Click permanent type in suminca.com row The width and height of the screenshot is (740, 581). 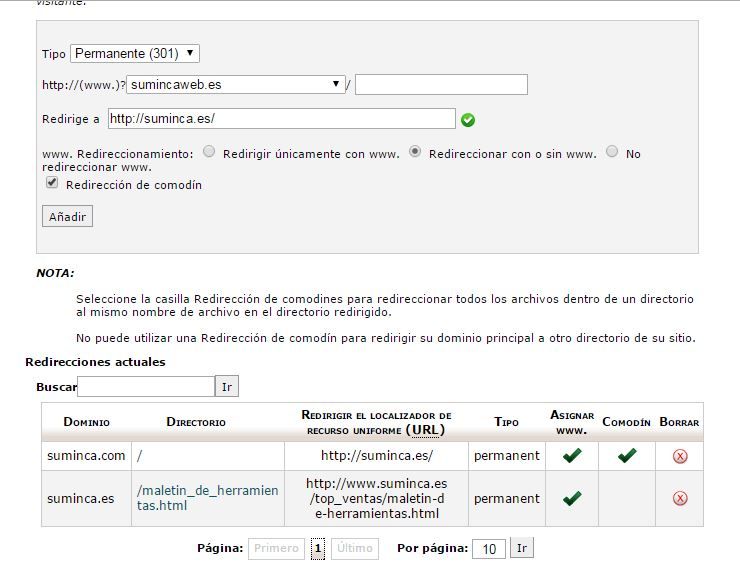pyautogui.click(x=506, y=456)
